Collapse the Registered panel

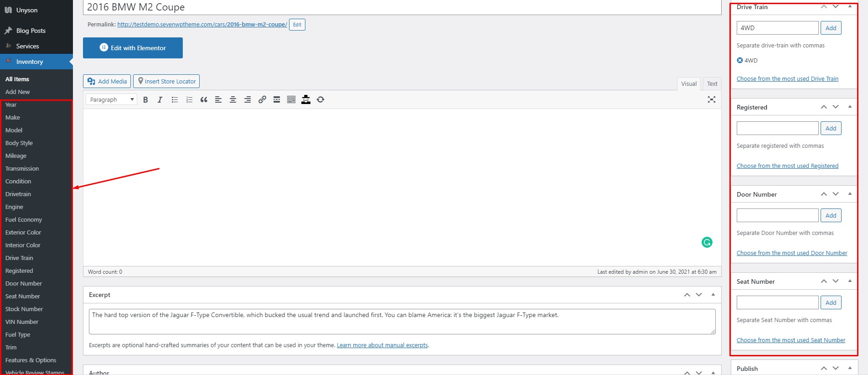850,107
